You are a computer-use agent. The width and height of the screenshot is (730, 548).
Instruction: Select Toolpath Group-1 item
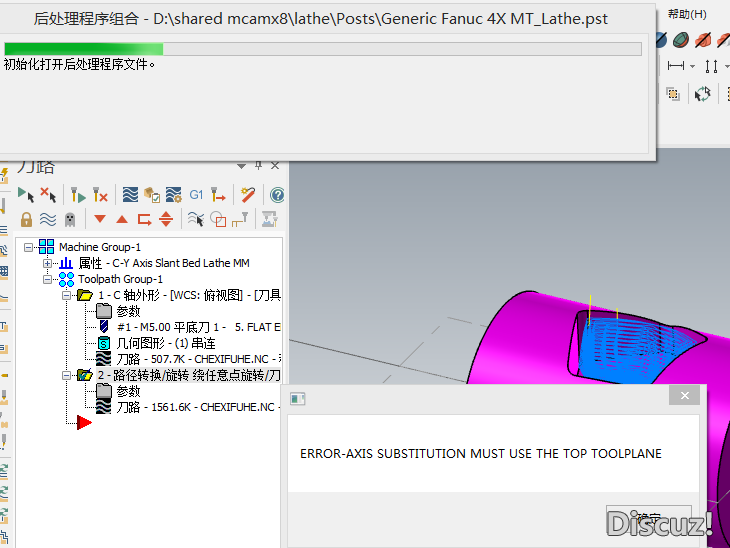coord(120,279)
